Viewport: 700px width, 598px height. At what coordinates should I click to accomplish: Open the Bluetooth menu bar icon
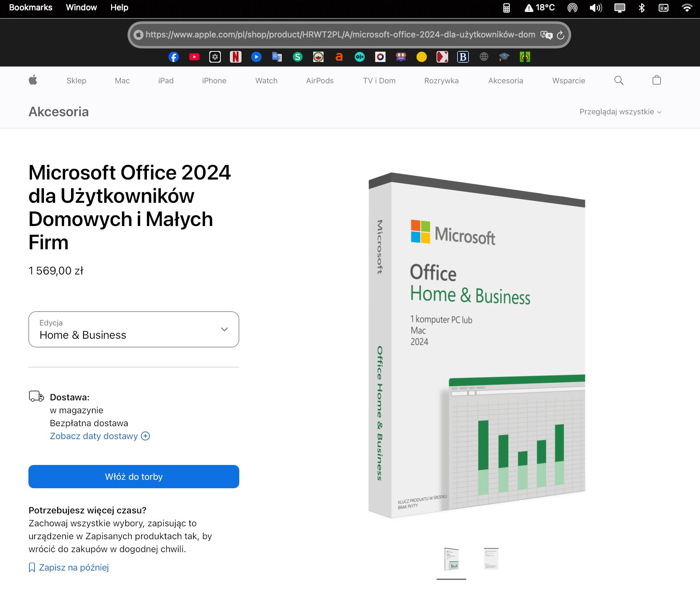click(642, 8)
